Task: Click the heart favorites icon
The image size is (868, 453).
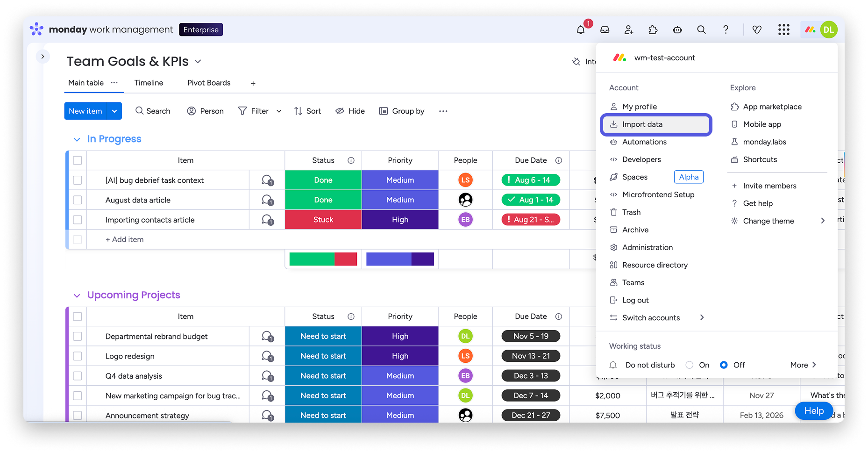Action: (x=757, y=30)
